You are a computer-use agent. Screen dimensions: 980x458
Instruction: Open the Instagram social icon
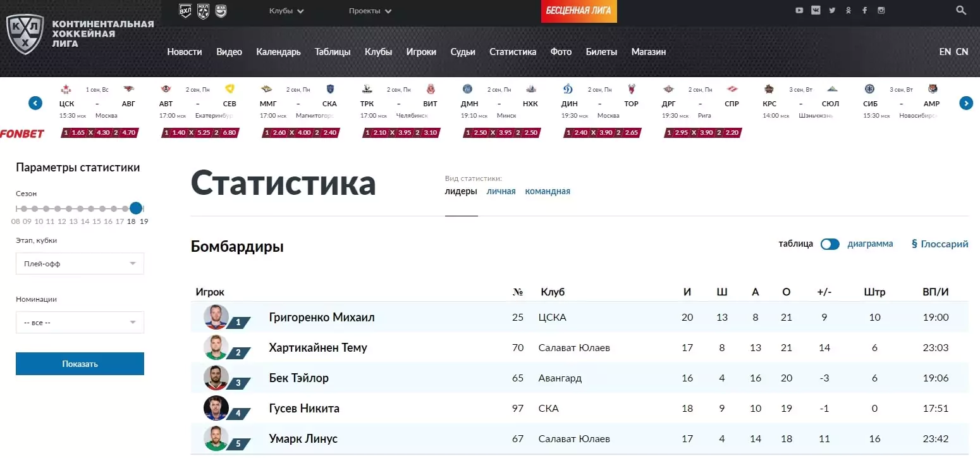pos(881,10)
